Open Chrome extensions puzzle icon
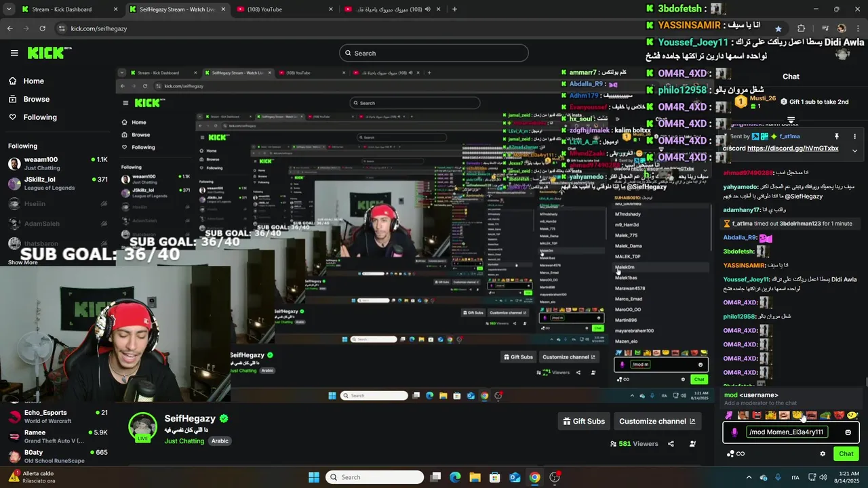The width and height of the screenshot is (868, 488). [x=802, y=28]
